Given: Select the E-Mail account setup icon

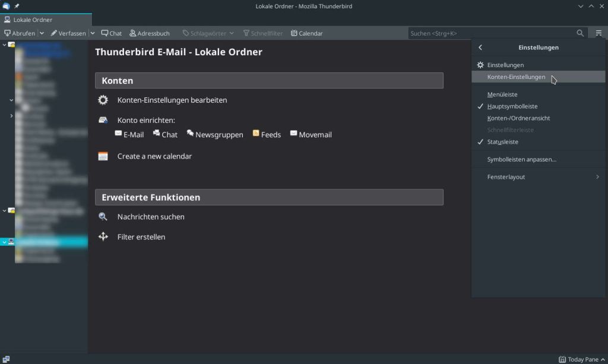Looking at the screenshot, I should (118, 134).
